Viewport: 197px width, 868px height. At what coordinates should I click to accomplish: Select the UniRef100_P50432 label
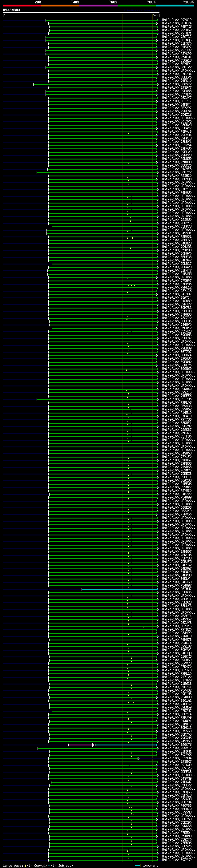click(x=177, y=690)
